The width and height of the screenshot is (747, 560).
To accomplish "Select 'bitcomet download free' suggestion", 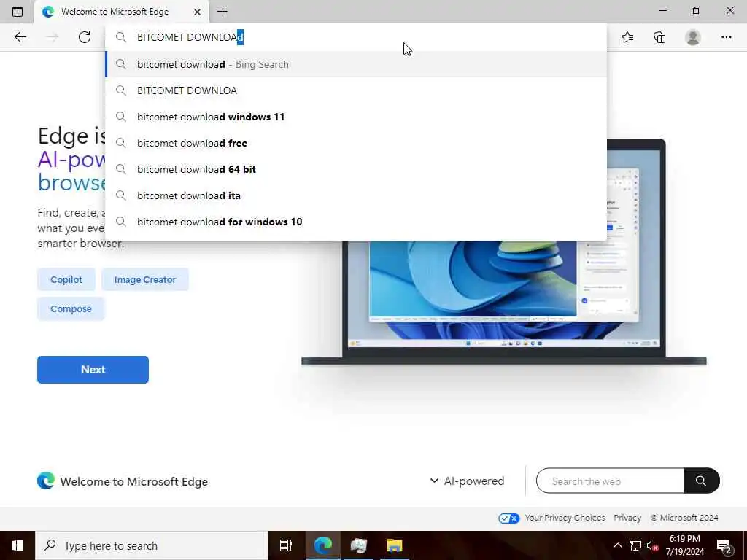I will (x=356, y=143).
